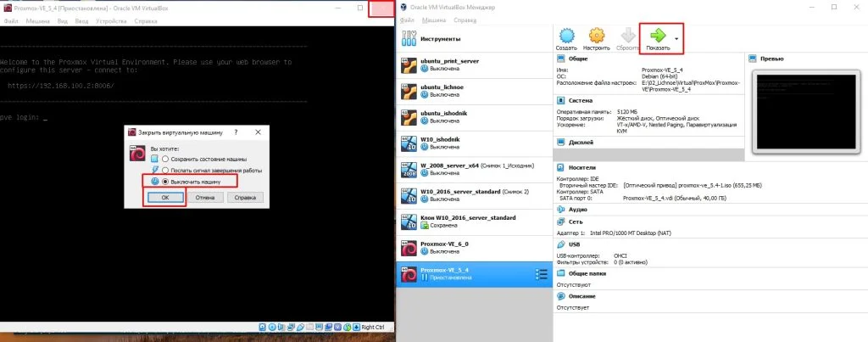Click the hard disk activity icon in VM status bar
This screenshot has width=868, height=342.
click(x=263, y=327)
